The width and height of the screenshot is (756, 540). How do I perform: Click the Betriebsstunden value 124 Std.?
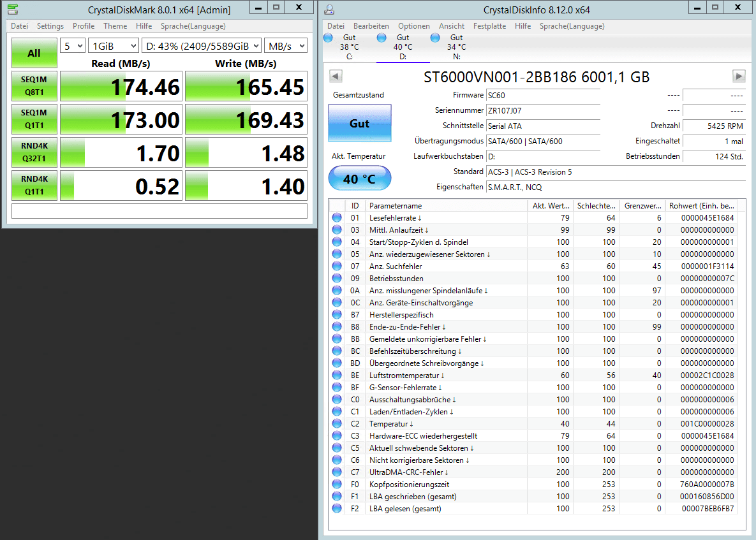pyautogui.click(x=714, y=157)
